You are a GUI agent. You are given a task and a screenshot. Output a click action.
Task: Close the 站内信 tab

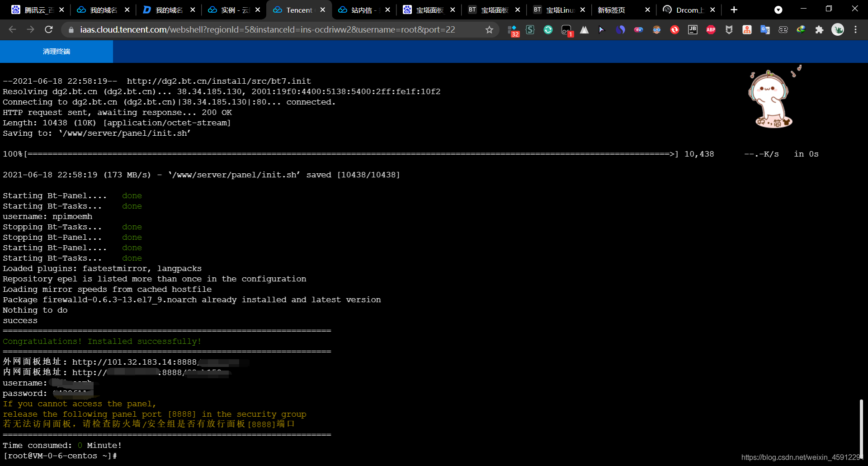(387, 10)
